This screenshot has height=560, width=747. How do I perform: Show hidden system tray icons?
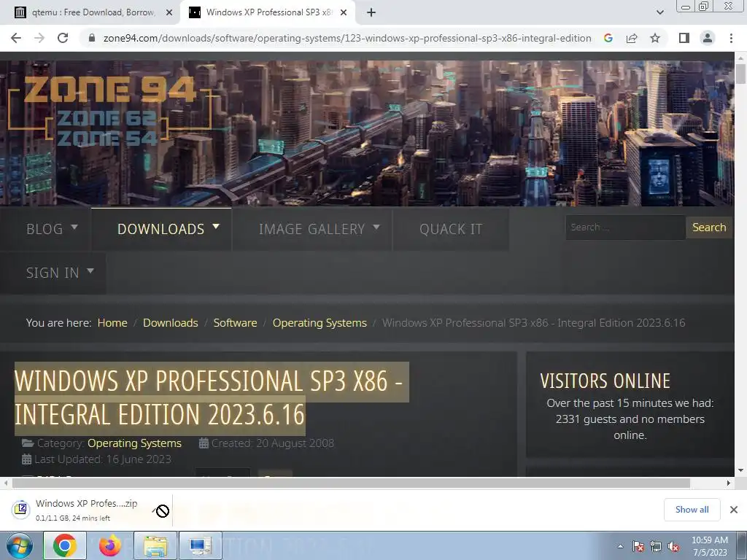[620, 546]
